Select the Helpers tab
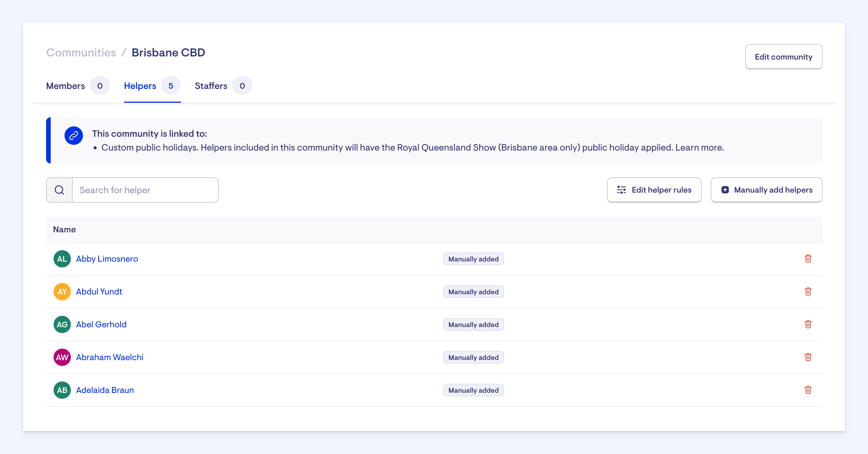The image size is (868, 454). 140,86
